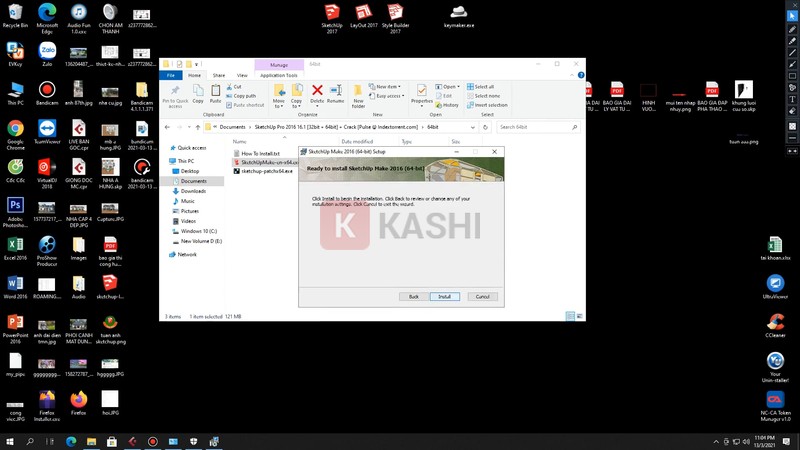
Task: Open address bar history dropdown arrow
Action: pyautogui.click(x=472, y=127)
